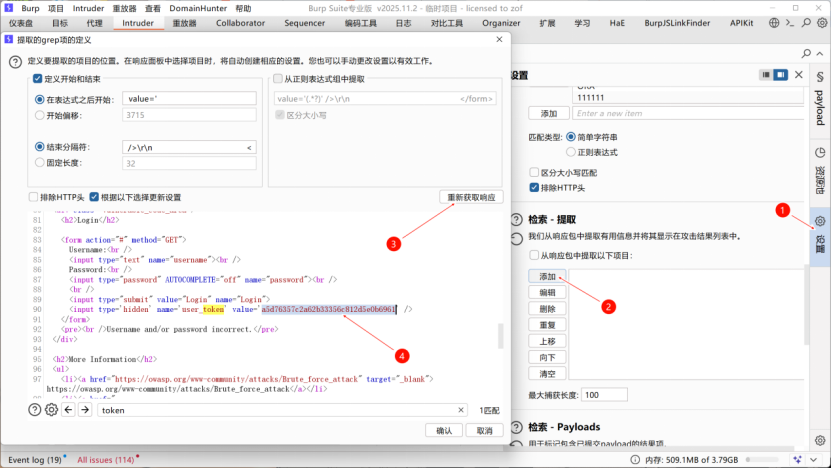Image resolution: width=831 pixels, height=468 pixels.
Task: Click the 删除 button in extract list
Action: click(547, 308)
